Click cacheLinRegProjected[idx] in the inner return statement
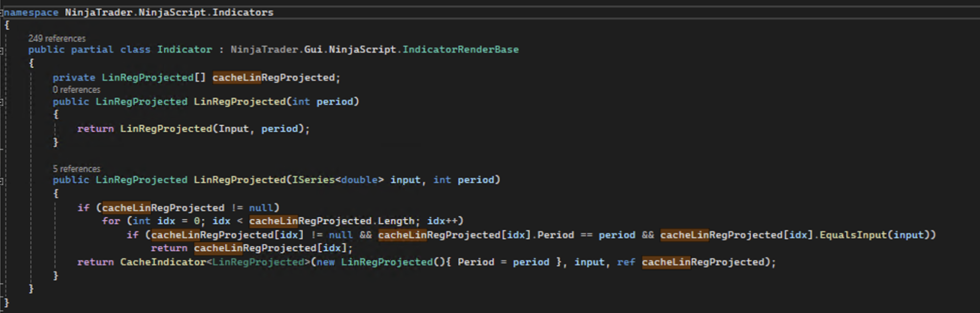This screenshot has width=980, height=313. pyautogui.click(x=271, y=248)
